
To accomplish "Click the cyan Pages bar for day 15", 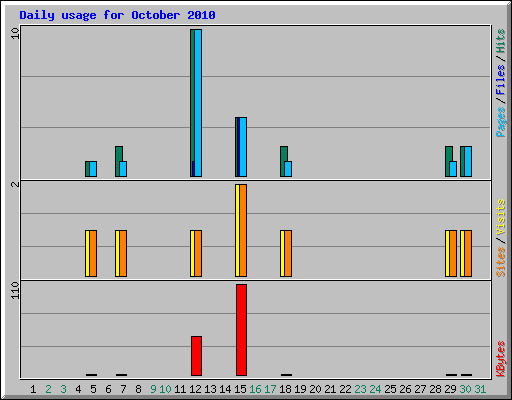I will (x=243, y=147).
